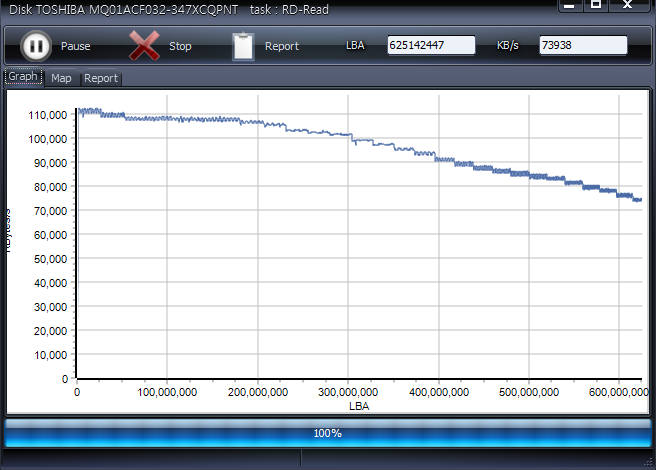
Task: Click the 110,000 y-axis label
Action: pyautogui.click(x=47, y=115)
